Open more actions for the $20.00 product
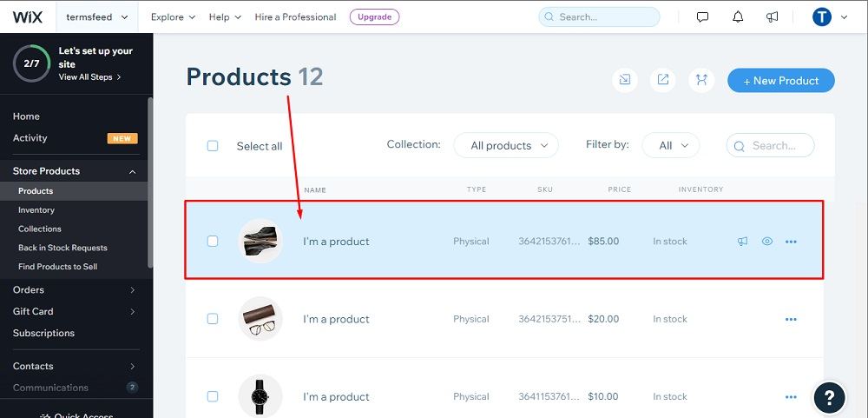 791,319
